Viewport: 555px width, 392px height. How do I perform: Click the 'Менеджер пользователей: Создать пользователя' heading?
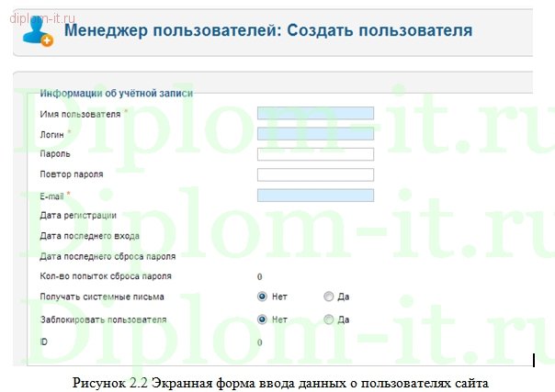[x=268, y=30]
